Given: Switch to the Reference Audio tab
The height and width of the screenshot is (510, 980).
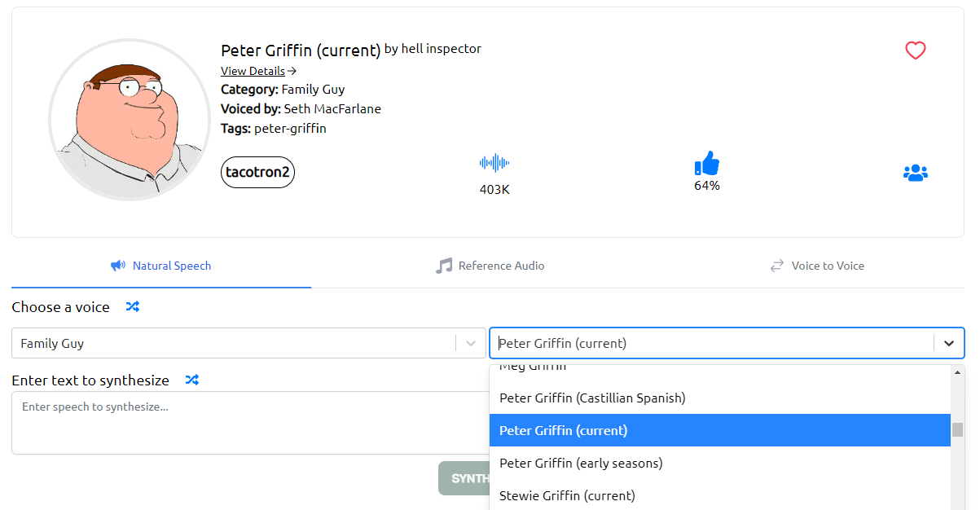Looking at the screenshot, I should tap(490, 266).
